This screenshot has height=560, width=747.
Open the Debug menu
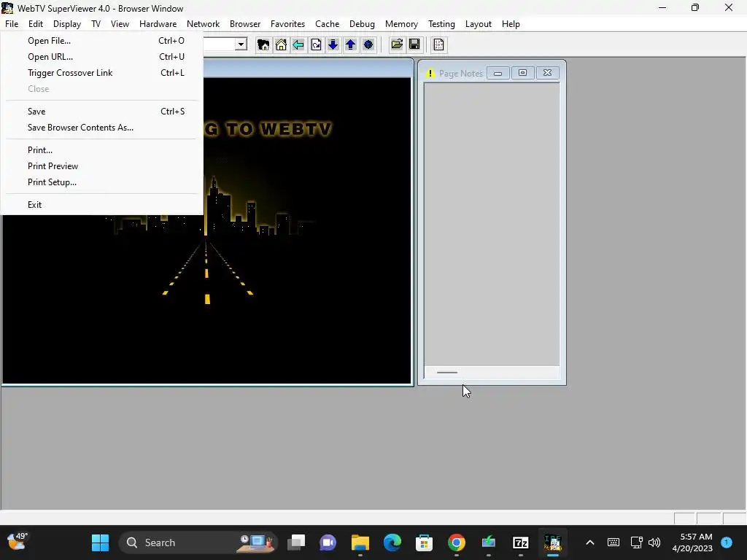pos(362,24)
